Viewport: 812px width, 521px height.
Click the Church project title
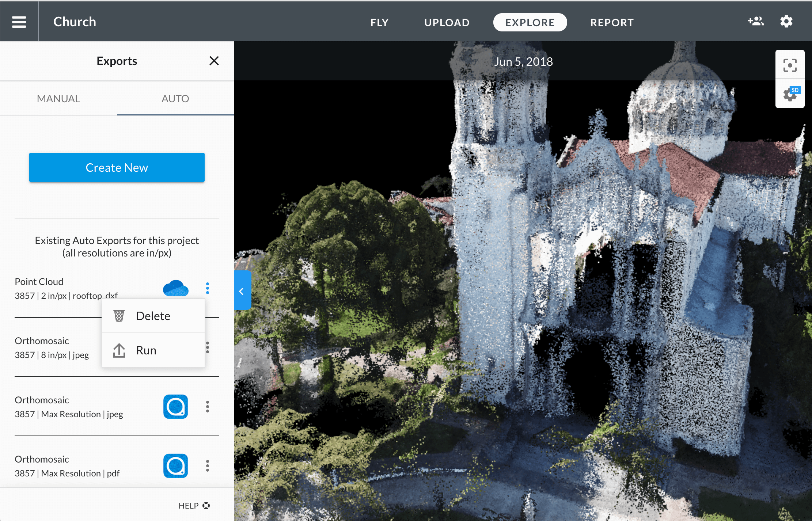coord(75,22)
